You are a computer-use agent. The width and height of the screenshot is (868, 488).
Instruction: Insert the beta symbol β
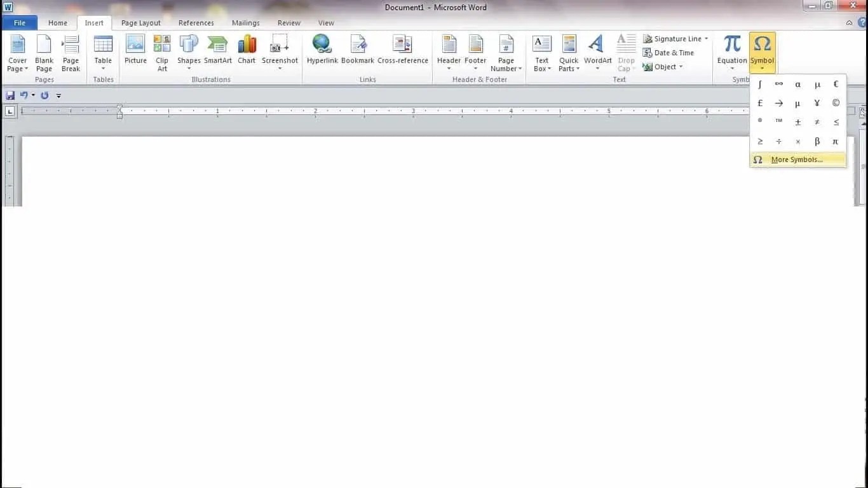coord(817,141)
